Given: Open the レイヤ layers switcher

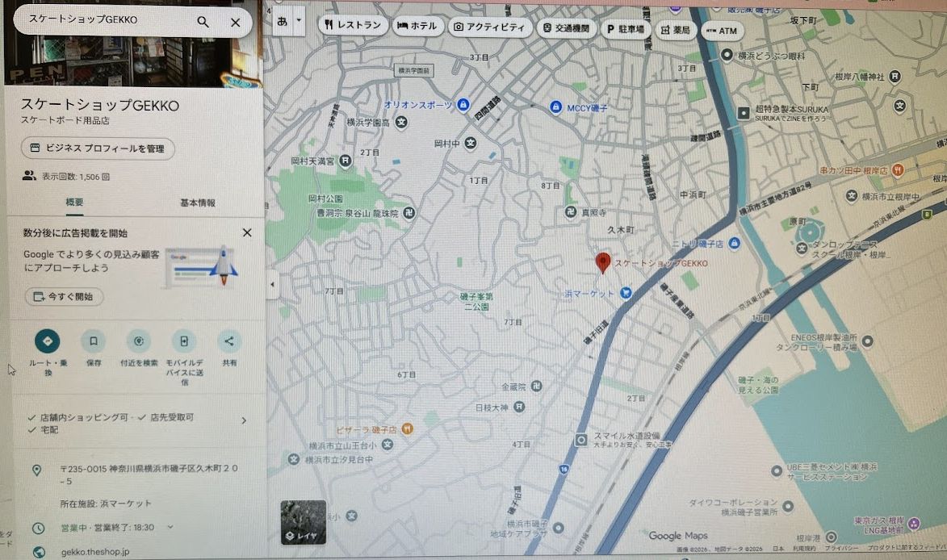Looking at the screenshot, I should click(x=303, y=520).
